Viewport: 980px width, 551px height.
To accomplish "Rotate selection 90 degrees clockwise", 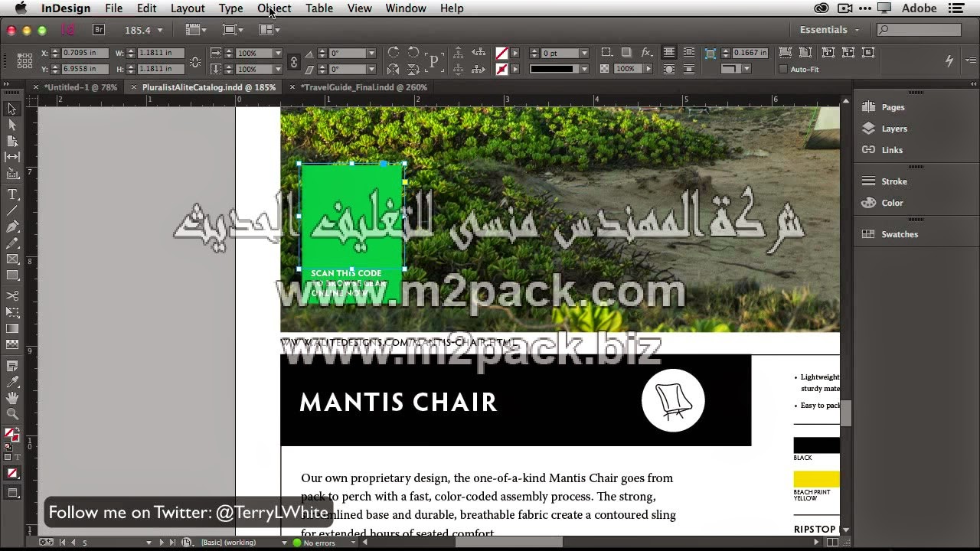I will click(x=394, y=53).
